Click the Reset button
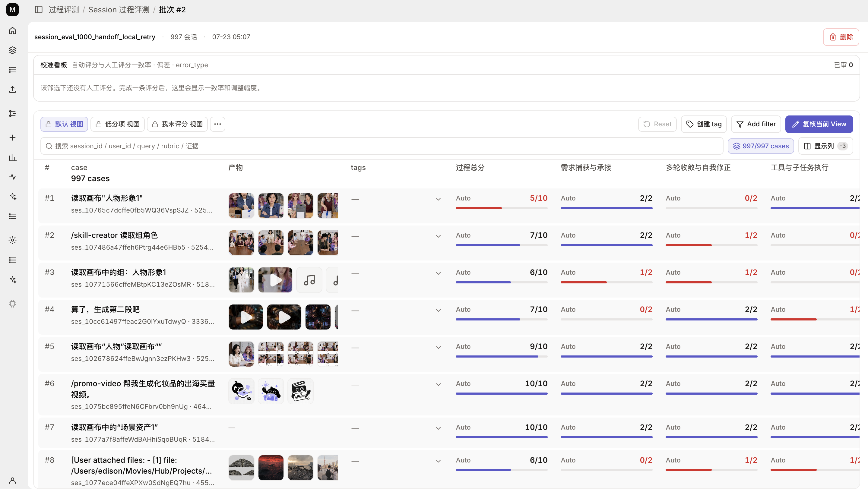This screenshot has height=489, width=868. pos(657,124)
